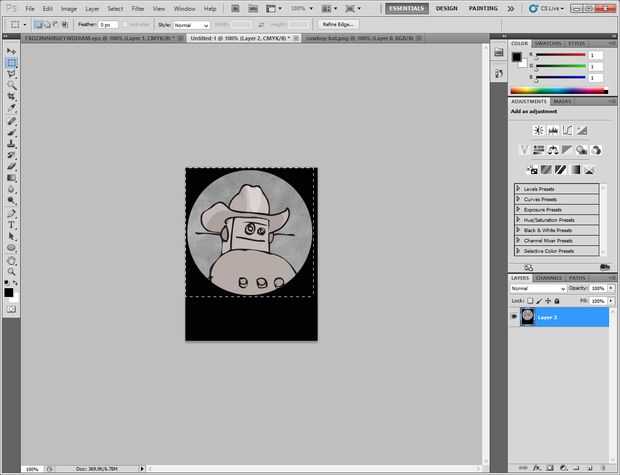Image resolution: width=620 pixels, height=475 pixels.
Task: Open the Style dropdown set to Normal
Action: click(x=191, y=25)
